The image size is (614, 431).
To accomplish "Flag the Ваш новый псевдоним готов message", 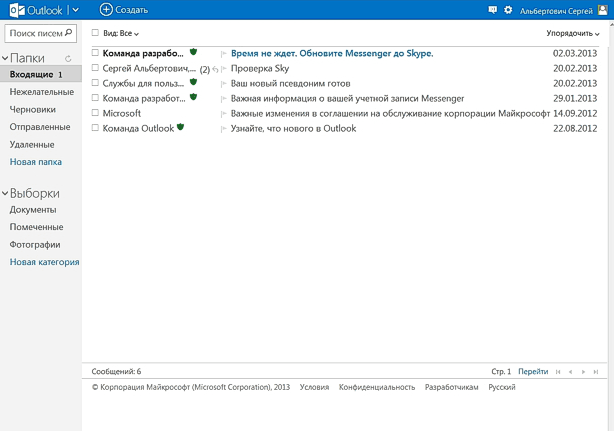I will [x=224, y=84].
